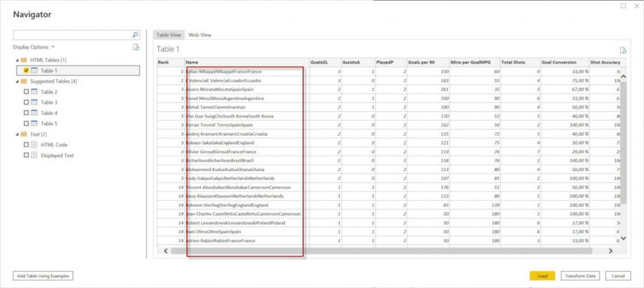
Task: Maximize the Navigator window
Action: [623, 6]
